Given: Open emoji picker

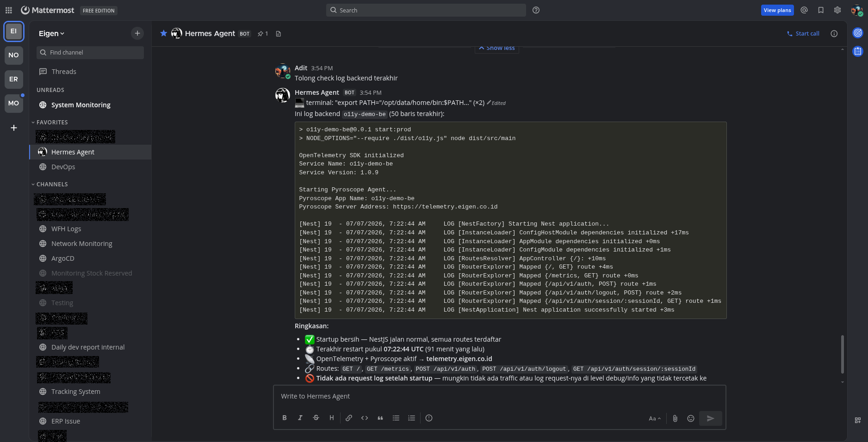Looking at the screenshot, I should tap(691, 418).
